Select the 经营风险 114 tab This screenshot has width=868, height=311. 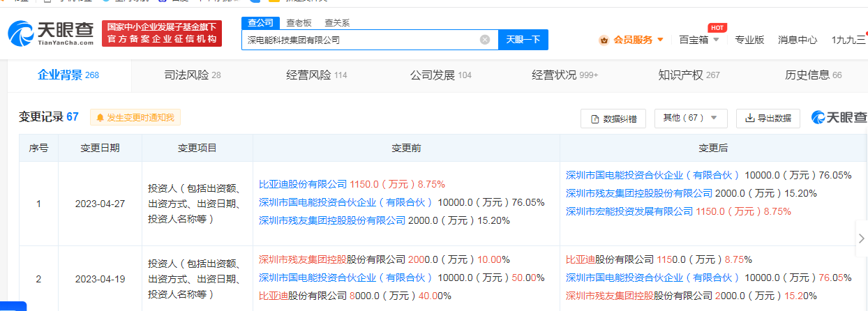click(317, 75)
